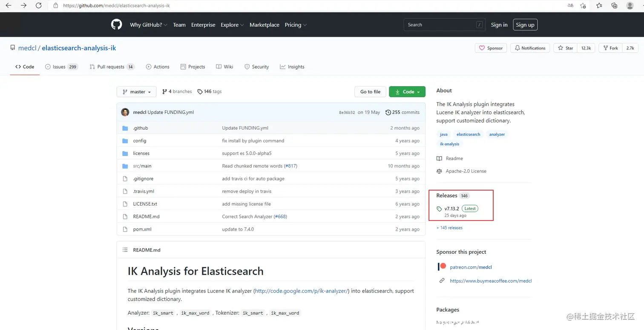Screen dimensions: 644x330
Task: Open the 8e36b32 commit hash
Action: (x=347, y=113)
